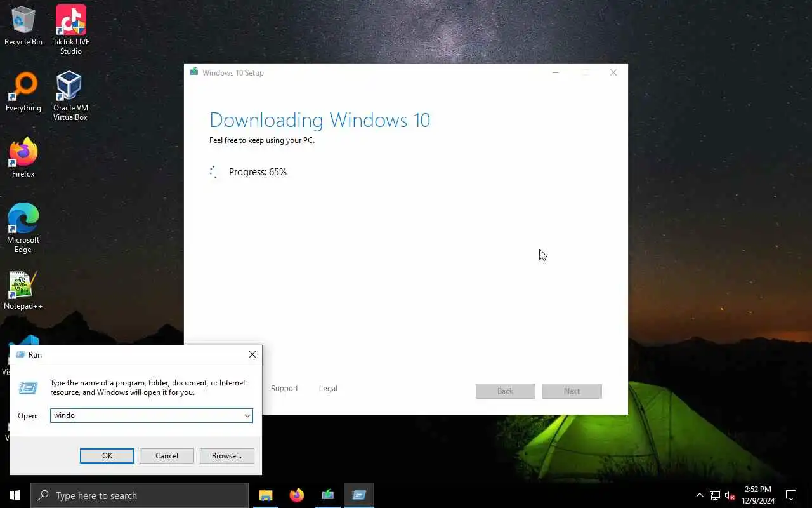Open the taskbar clock and date

(758, 495)
